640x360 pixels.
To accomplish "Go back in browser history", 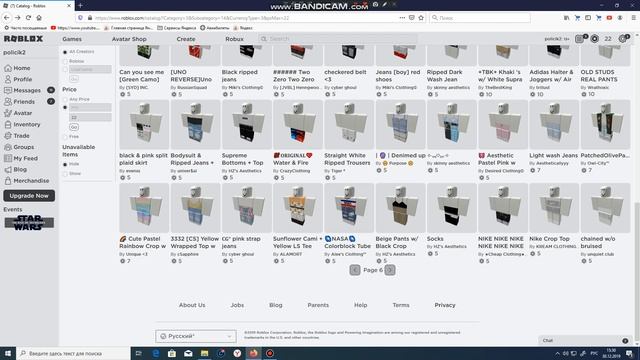I will pyautogui.click(x=7, y=18).
